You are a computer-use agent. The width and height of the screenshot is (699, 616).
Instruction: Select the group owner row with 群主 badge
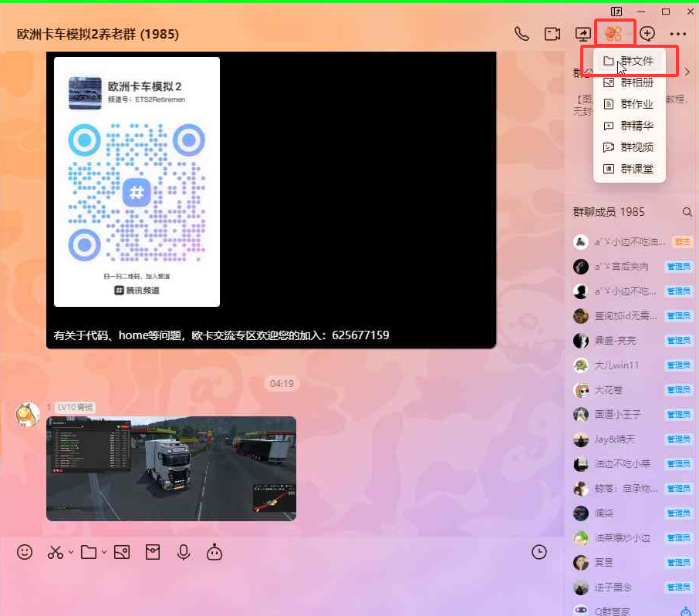[x=632, y=242]
